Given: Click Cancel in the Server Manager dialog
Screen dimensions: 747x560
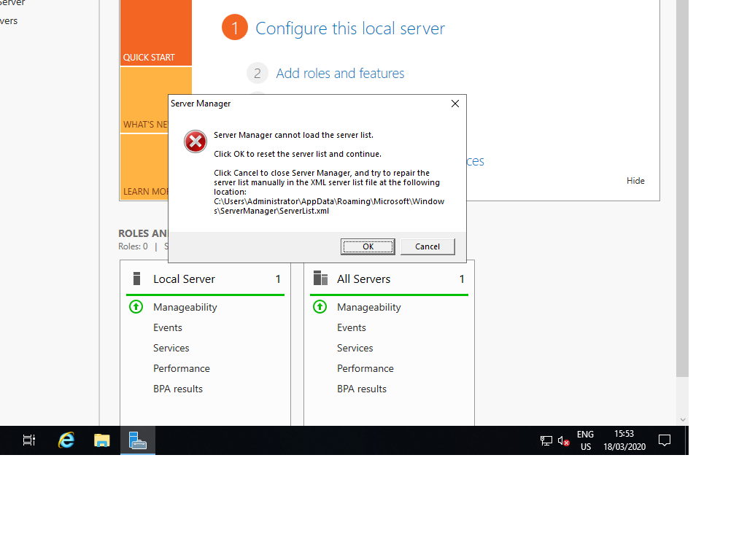Looking at the screenshot, I should tap(427, 246).
